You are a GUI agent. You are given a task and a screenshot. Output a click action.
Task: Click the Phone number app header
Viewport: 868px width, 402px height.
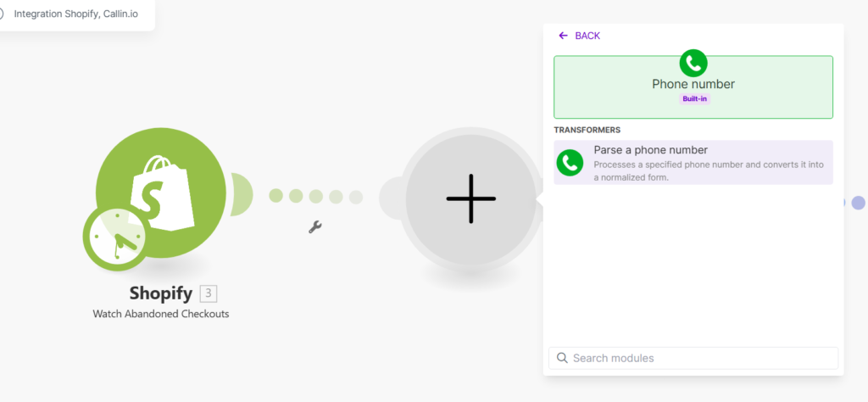693,87
